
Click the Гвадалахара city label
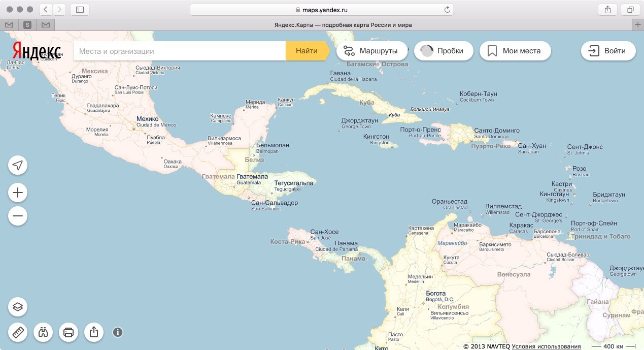point(103,106)
